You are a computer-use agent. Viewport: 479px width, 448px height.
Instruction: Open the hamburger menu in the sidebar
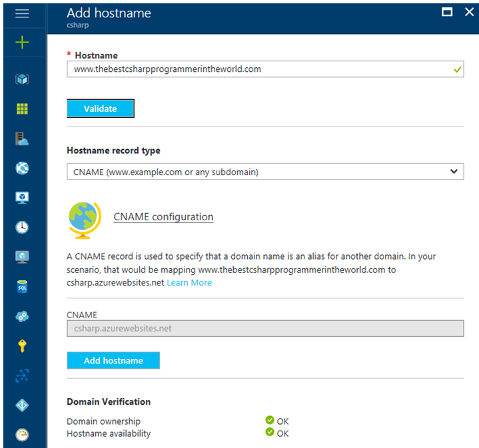(x=22, y=13)
